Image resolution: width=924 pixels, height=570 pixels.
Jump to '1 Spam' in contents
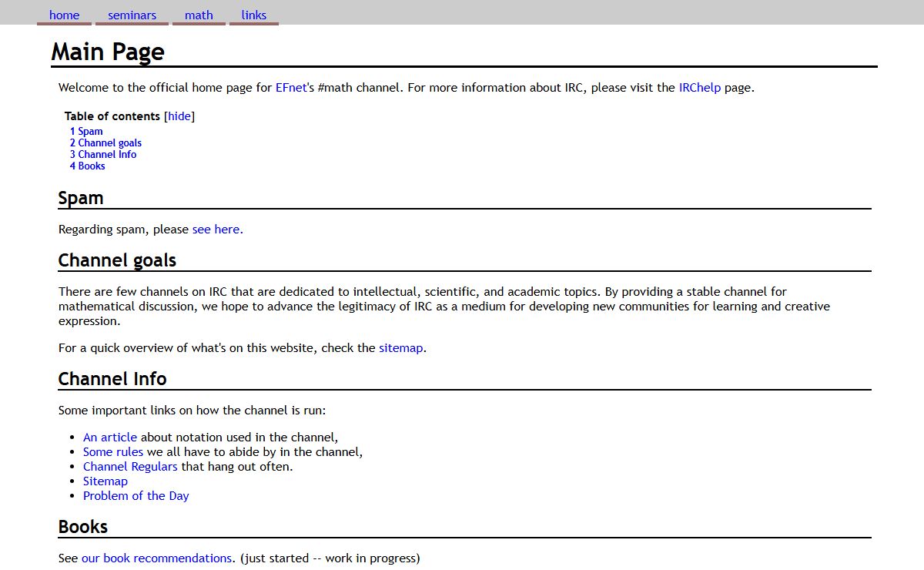click(x=86, y=132)
